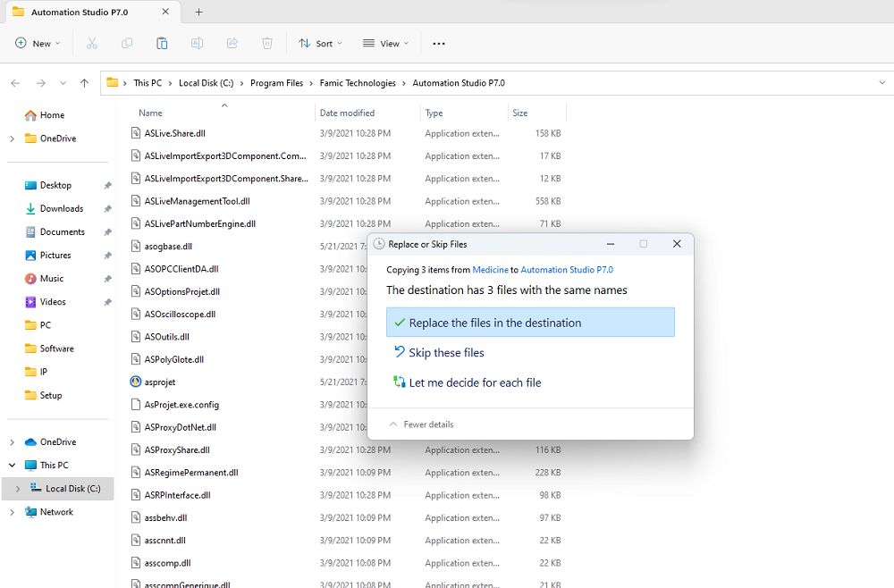The width and height of the screenshot is (894, 588).
Task: Click the Cut scissors icon in toolbar
Action: [x=91, y=43]
